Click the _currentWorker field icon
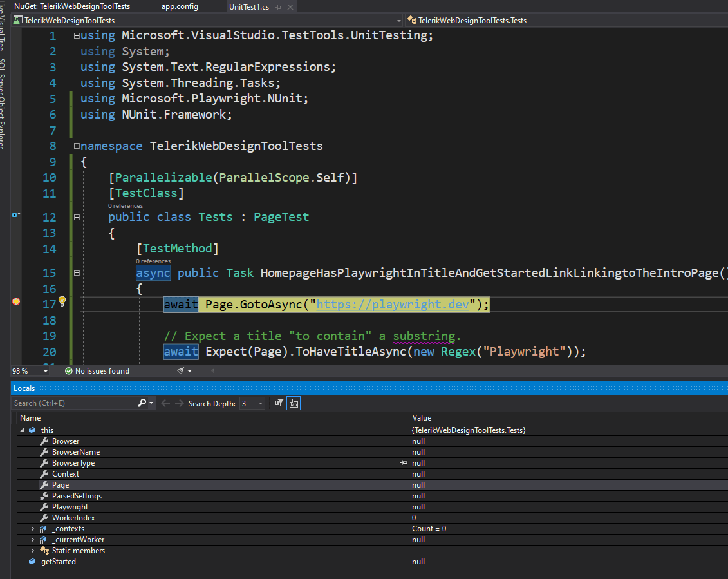Image resolution: width=728 pixels, height=579 pixels. (43, 540)
